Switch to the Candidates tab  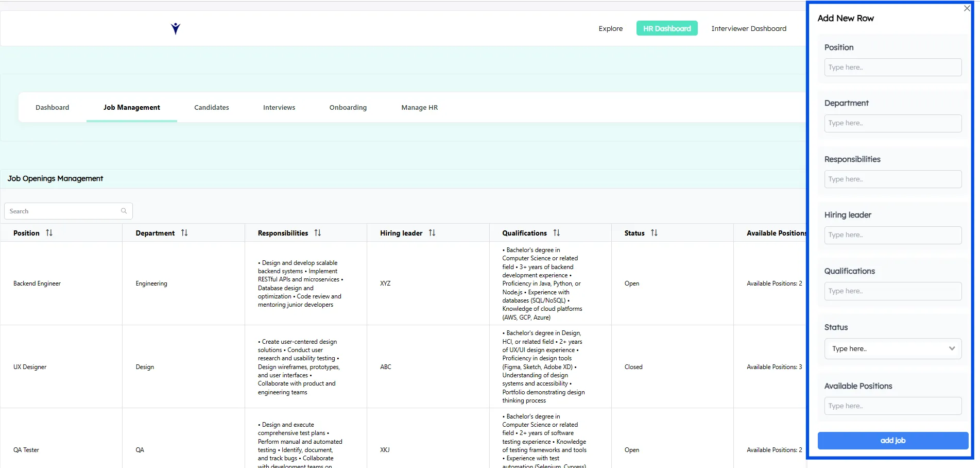[211, 108]
